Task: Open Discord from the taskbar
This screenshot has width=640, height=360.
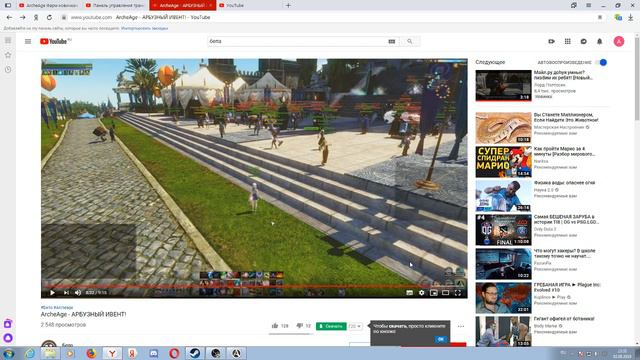Action: point(153,353)
